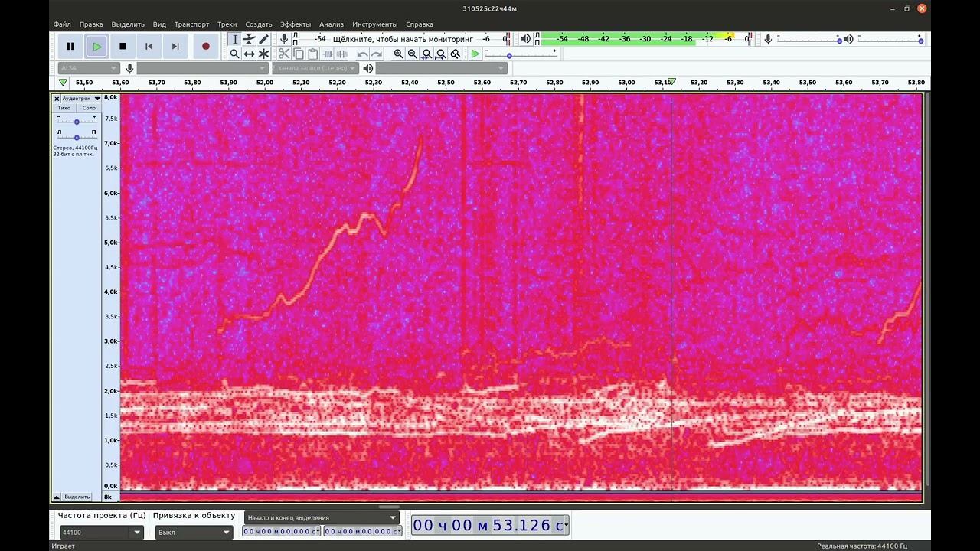Select the Envelope tool
980x551 pixels.
click(249, 39)
